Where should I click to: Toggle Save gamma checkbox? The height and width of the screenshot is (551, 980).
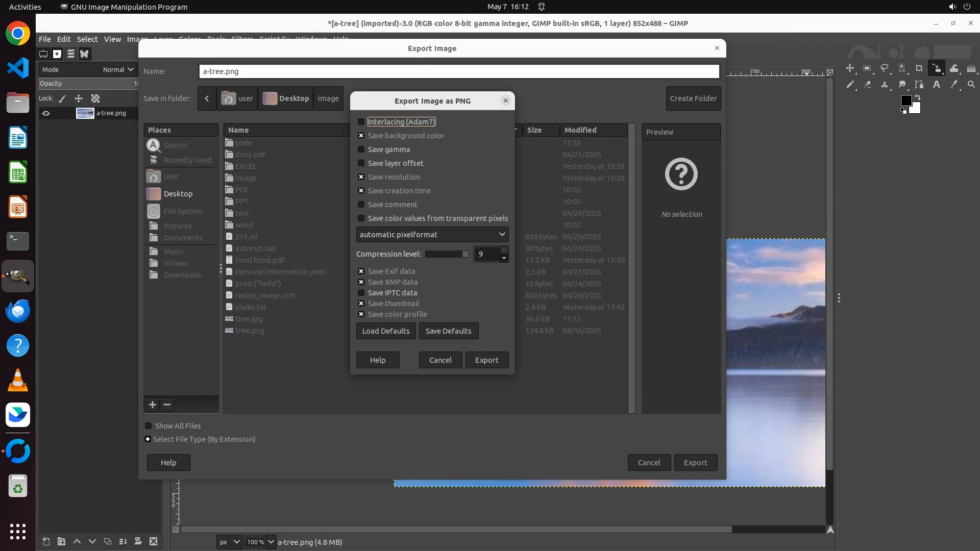361,149
